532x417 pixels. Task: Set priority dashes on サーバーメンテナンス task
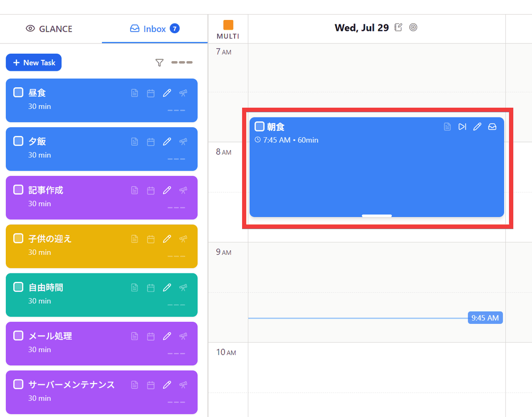176,402
